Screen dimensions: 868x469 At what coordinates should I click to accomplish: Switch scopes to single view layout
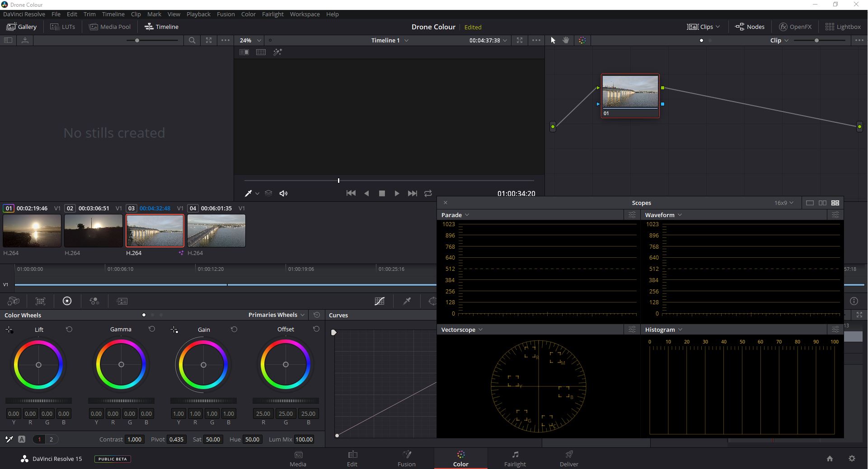pos(810,203)
